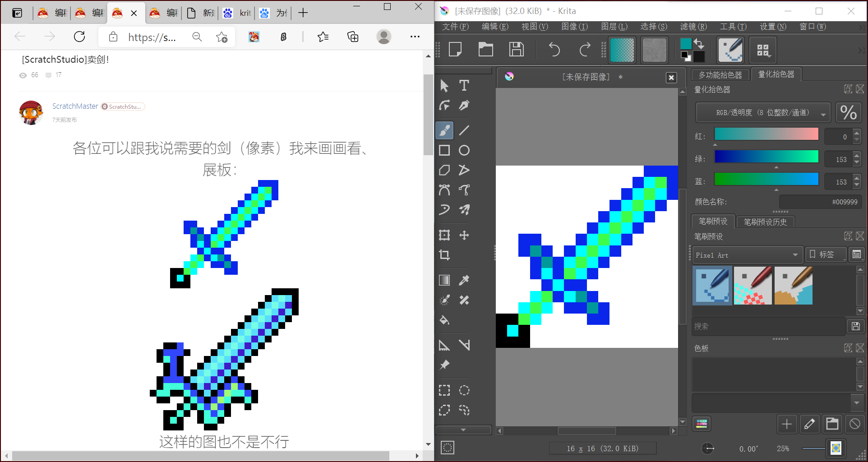Viewport: 868px width, 462px height.
Task: Open the RGB color model dropdown
Action: click(x=763, y=113)
